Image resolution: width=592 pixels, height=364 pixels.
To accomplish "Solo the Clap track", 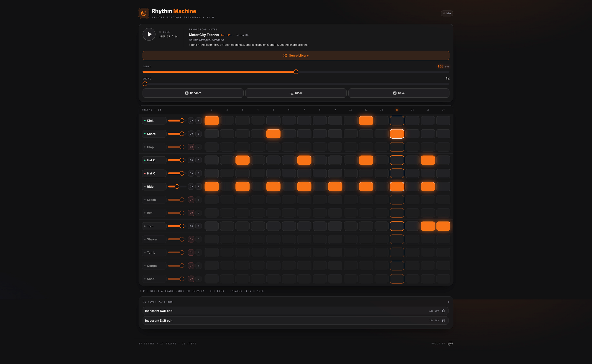I will [199, 147].
